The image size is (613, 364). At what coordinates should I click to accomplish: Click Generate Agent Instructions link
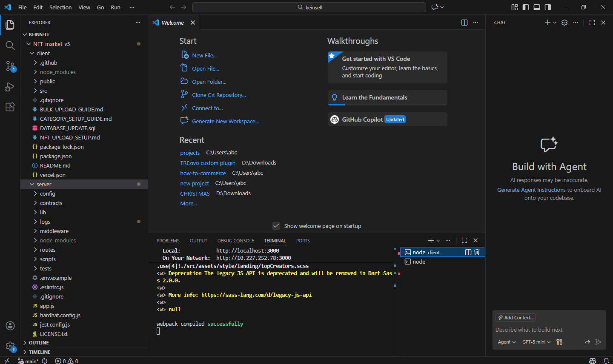[531, 190]
